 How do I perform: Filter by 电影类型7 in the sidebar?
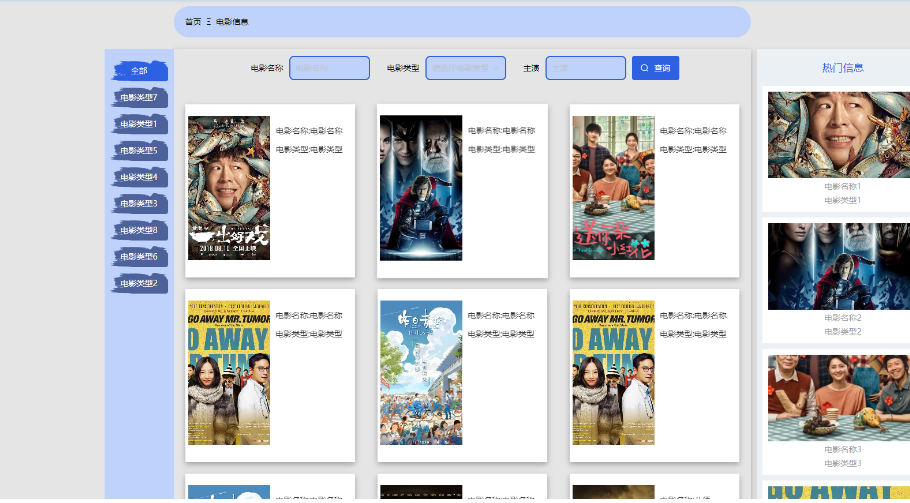point(139,97)
